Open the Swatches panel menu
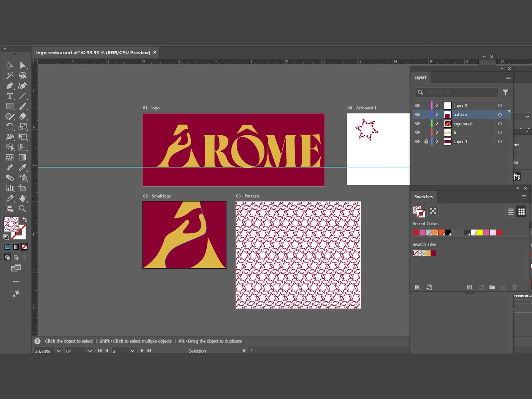532x399 pixels. [524, 197]
